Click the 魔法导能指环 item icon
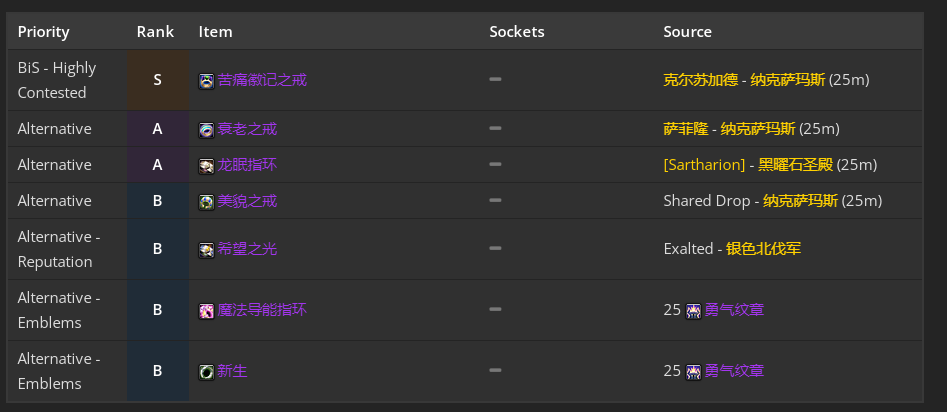This screenshot has height=412, width=947. coord(207,311)
